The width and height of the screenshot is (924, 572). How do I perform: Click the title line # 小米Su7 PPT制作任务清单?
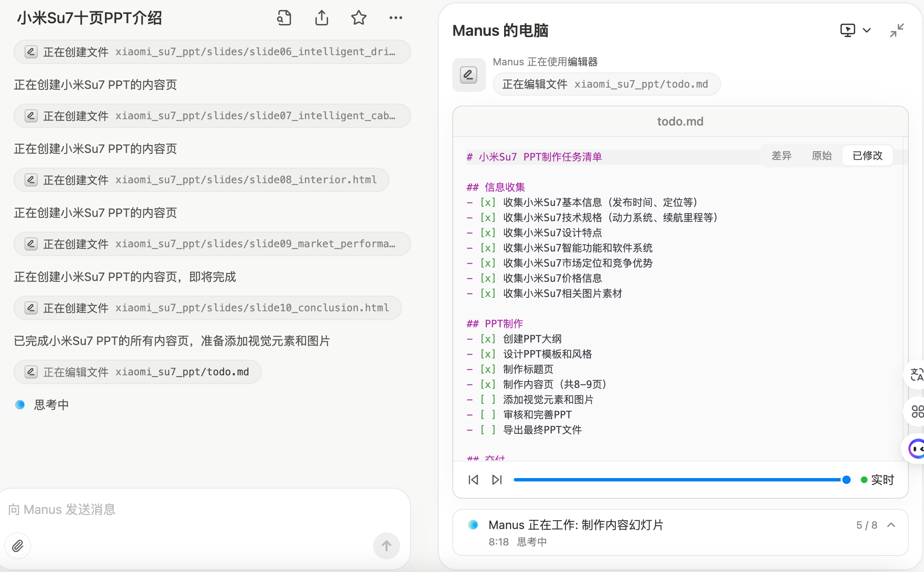(x=534, y=157)
